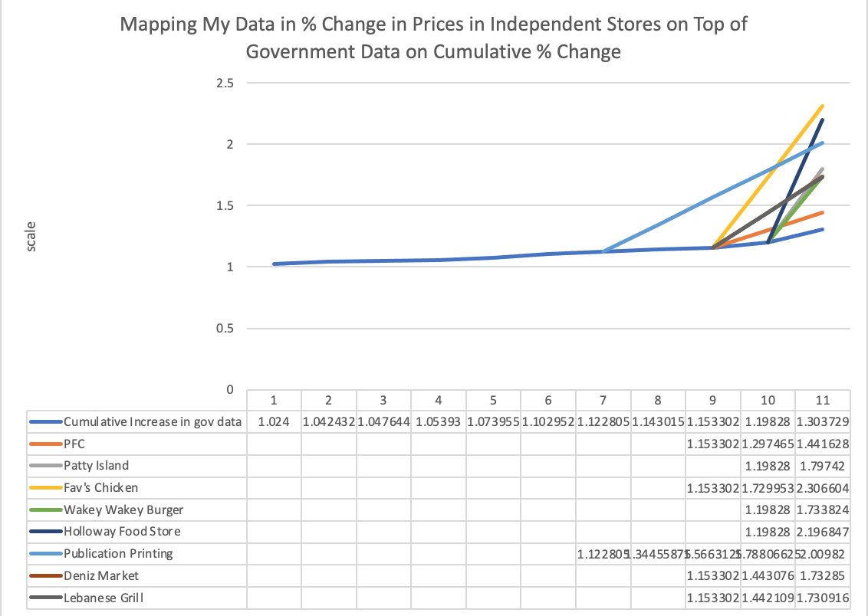This screenshot has height=616, width=868.
Task: Click the Holloway Food Store value 2.196847
Action: point(823,532)
